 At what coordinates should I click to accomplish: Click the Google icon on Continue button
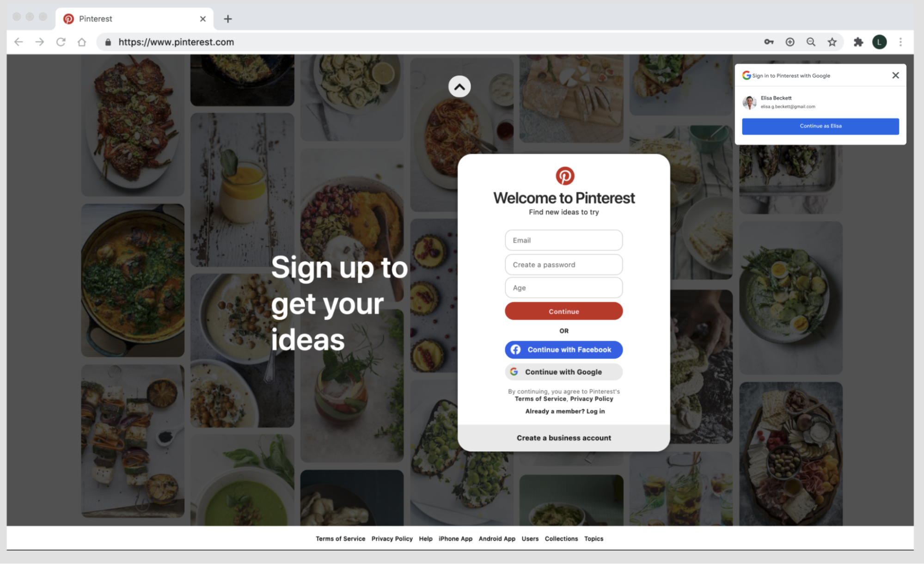point(514,372)
